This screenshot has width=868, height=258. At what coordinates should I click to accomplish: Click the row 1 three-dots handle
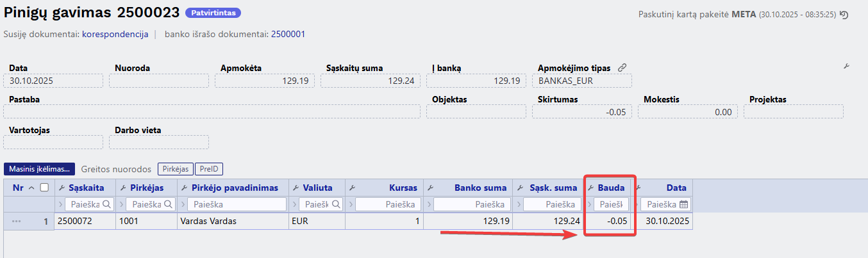point(16,221)
